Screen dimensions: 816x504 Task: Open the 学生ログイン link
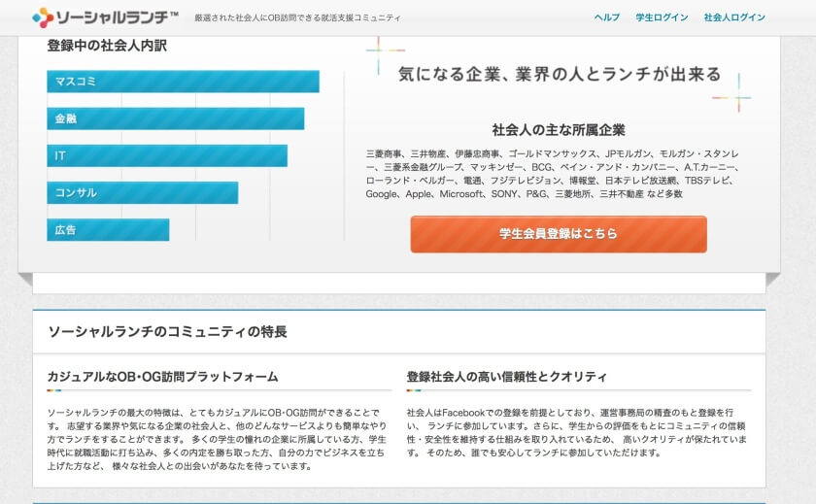click(x=662, y=17)
